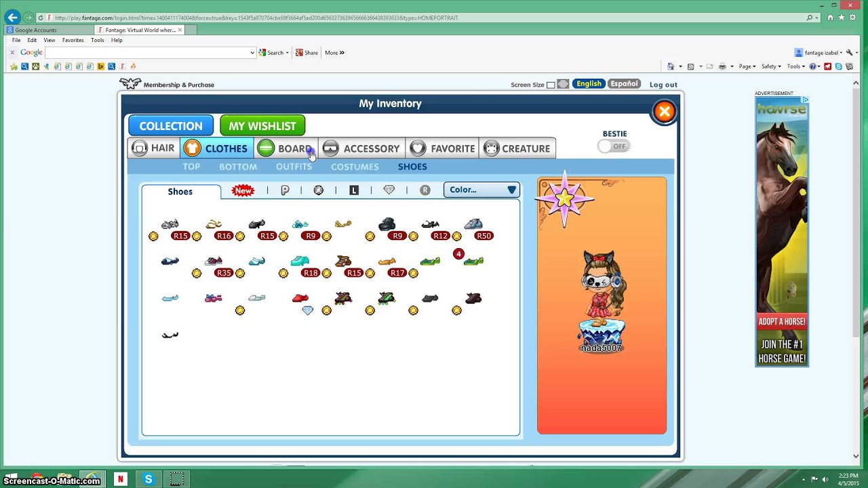Pick the red shoes with the diamond badge
Screen dimensions: 868x488
(x=300, y=298)
